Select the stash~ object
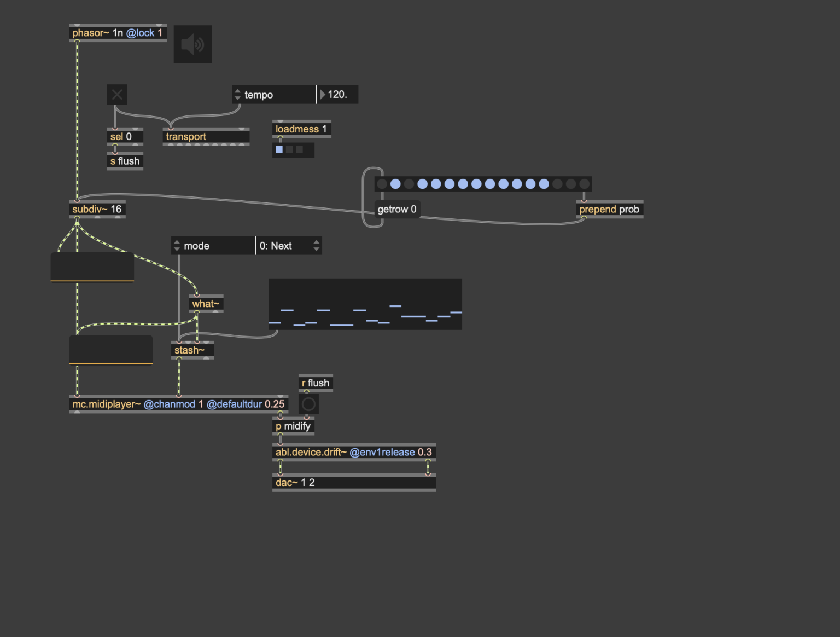840x637 pixels. (x=192, y=350)
